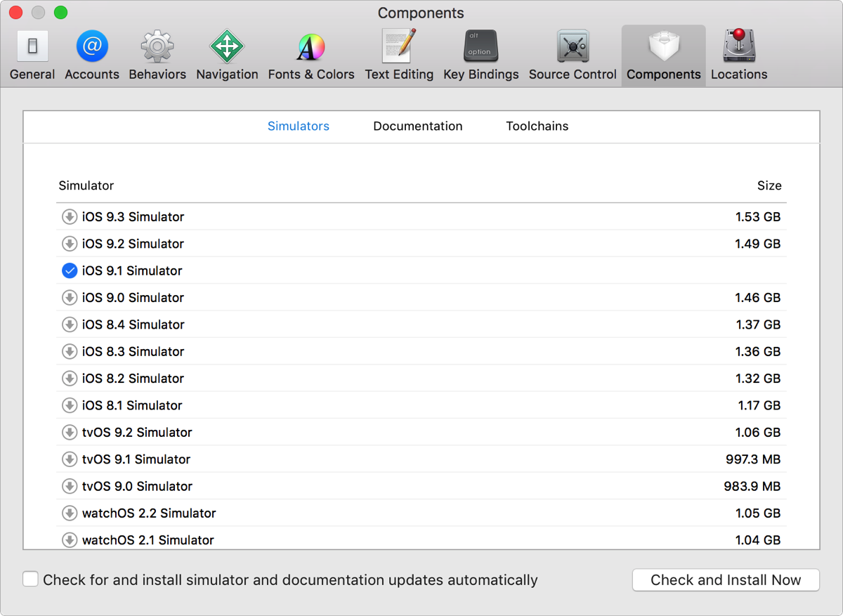Image resolution: width=843 pixels, height=616 pixels.
Task: Download the iOS 8.1 Simulator
Action: [70, 405]
